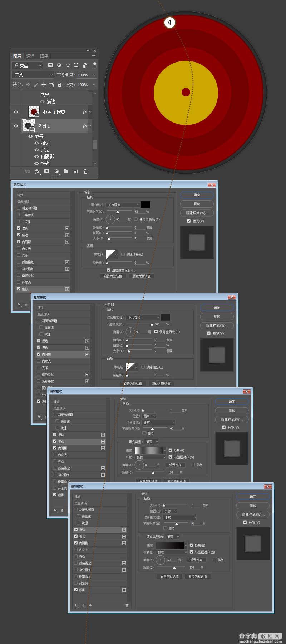Enable 消除锯齿 checkbox in drop shadow dialog

point(123,255)
